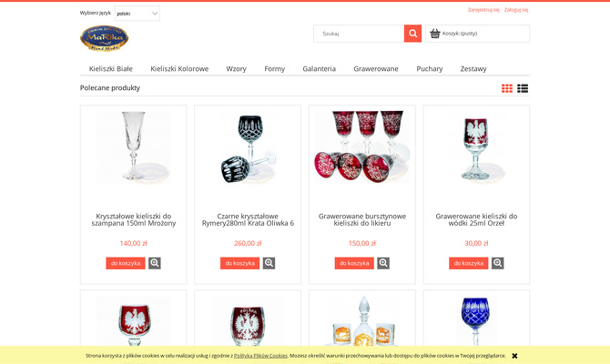The image size is (610, 364).
Task: Open the language selector dropdown
Action: 137,14
